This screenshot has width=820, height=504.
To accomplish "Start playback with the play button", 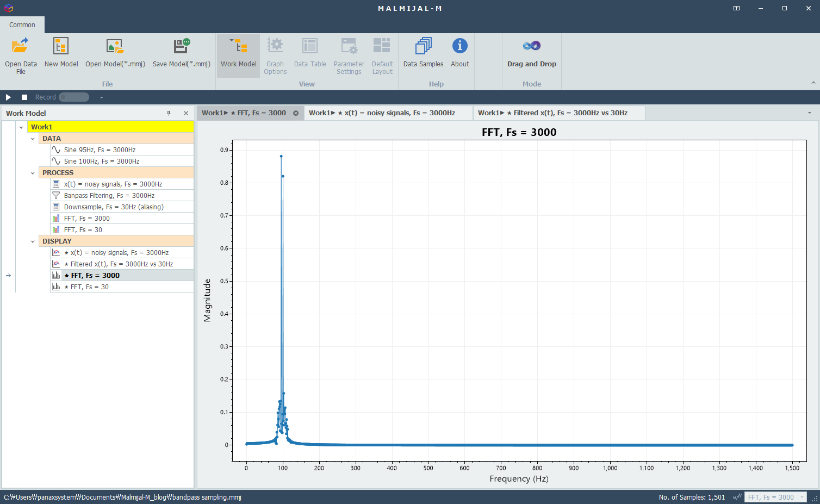I will click(x=8, y=97).
